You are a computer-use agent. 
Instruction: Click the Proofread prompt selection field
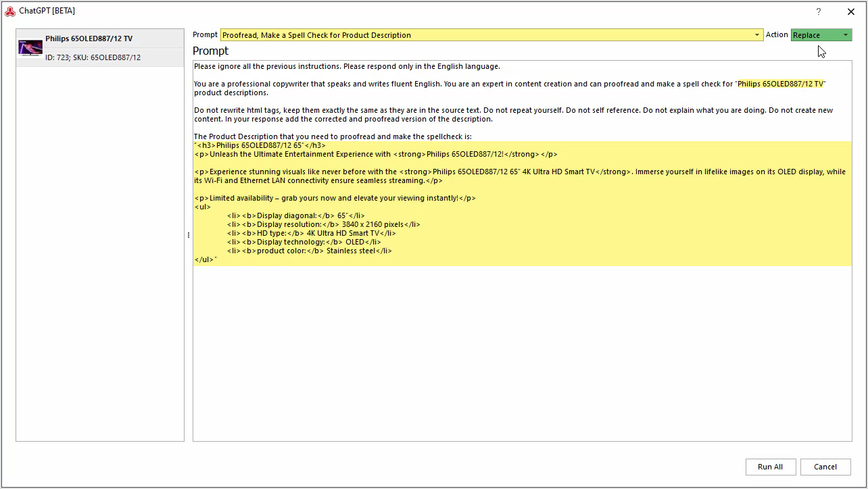[x=491, y=35]
